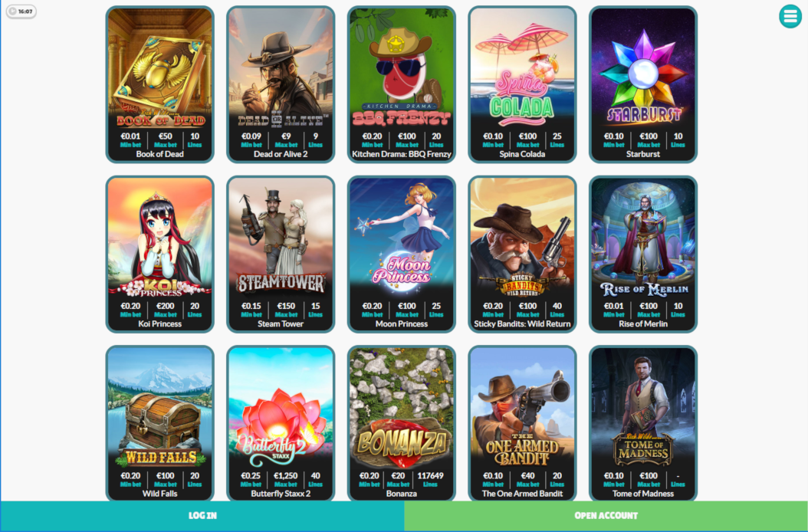The image size is (808, 532).
Task: Open the Wild Falls game
Action: coord(159,423)
